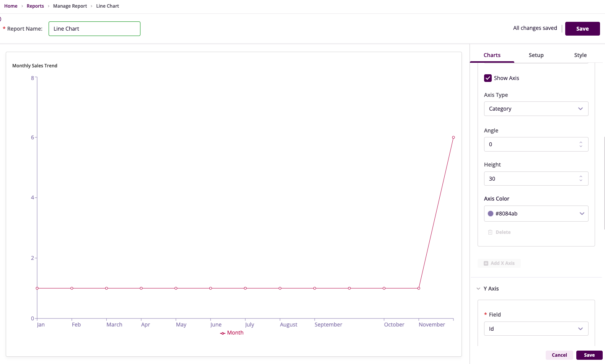Screen dimensions: 605x364
Task: Go to Home breadcrumb
Action: pyautogui.click(x=11, y=6)
